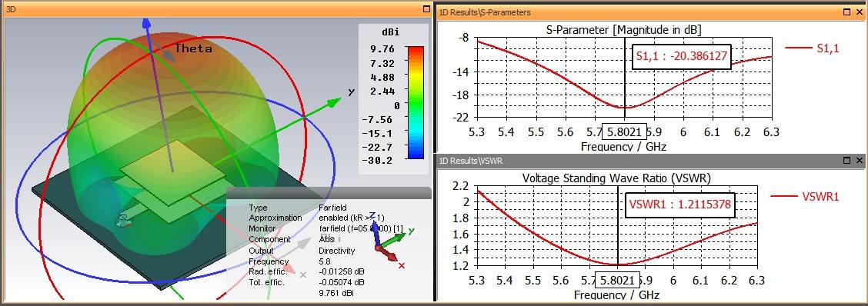Viewport: 868px width, 306px height.
Task: Click the S1,1 legend entry
Action: (812, 48)
